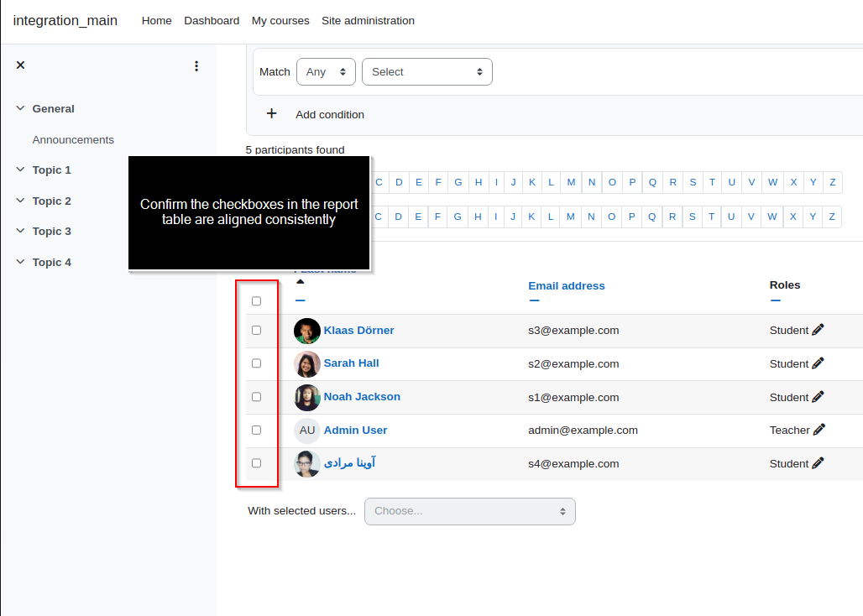The height and width of the screenshot is (616, 863).
Task: Collapse the Topic 3 section
Action: (x=20, y=231)
